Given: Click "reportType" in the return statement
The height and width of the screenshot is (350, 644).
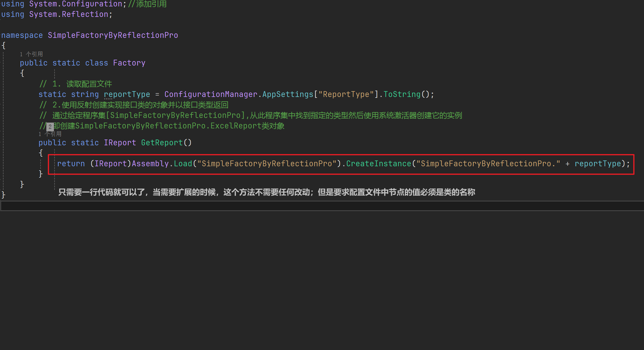Looking at the screenshot, I should pos(598,164).
